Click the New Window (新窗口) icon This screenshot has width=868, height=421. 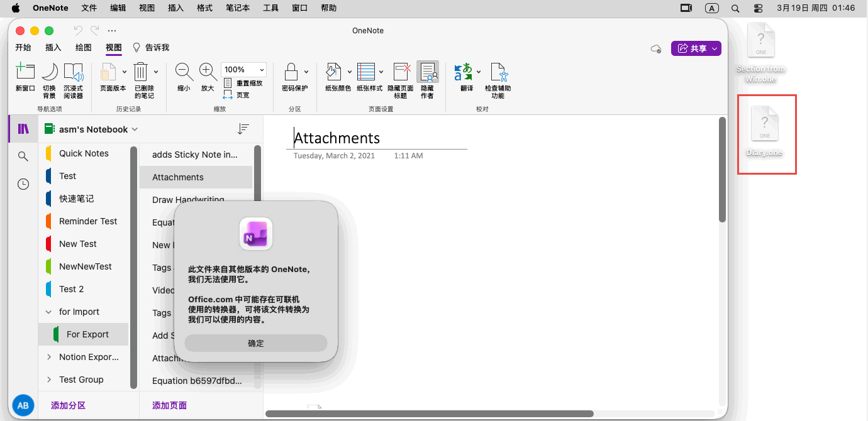(x=25, y=73)
